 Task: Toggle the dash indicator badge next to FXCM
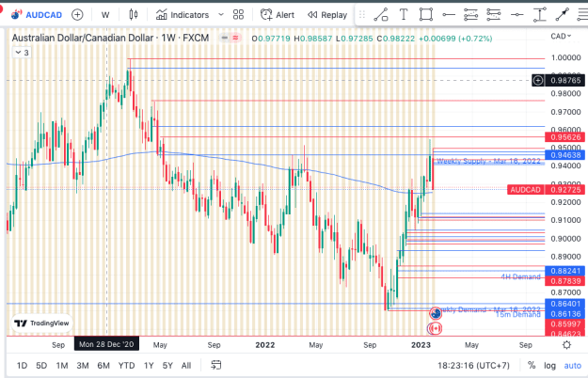[224, 38]
